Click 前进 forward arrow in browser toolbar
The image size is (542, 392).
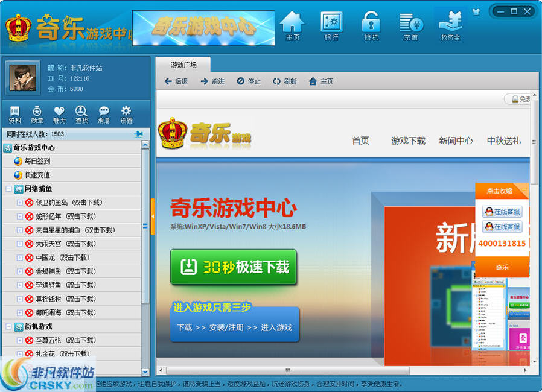click(212, 81)
